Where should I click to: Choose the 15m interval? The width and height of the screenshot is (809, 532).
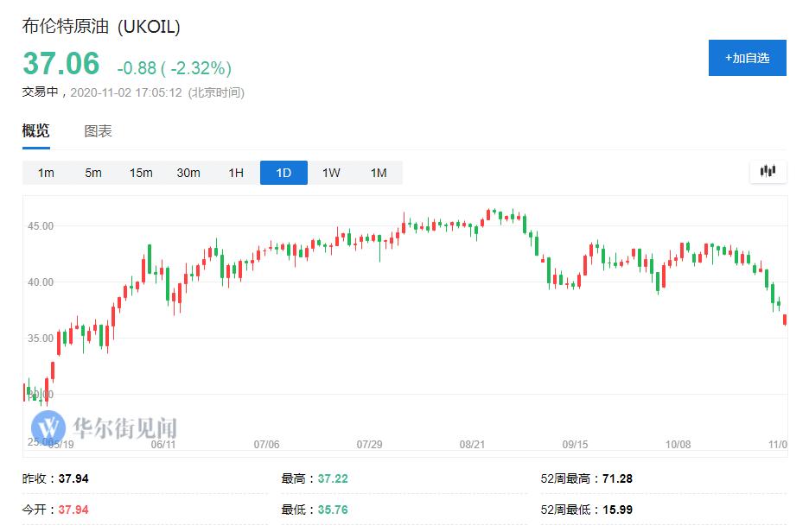coord(141,173)
